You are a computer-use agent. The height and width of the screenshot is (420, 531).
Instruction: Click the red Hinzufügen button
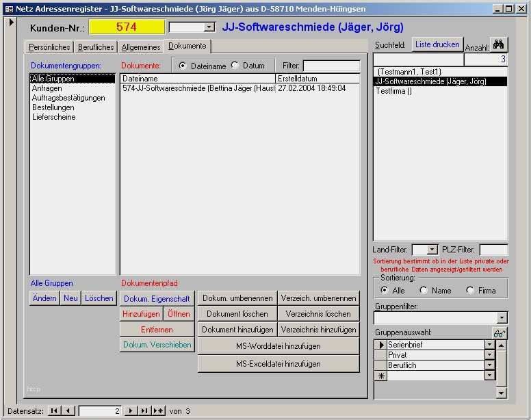141,314
